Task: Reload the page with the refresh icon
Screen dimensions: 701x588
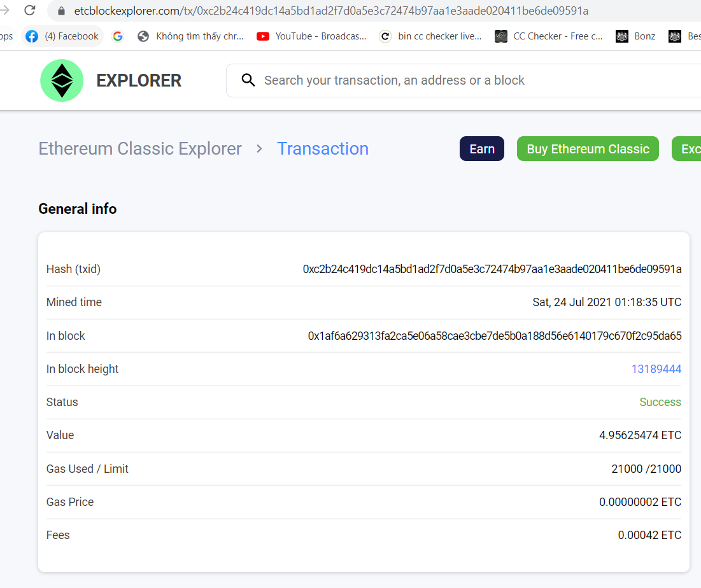Action: 30,10
